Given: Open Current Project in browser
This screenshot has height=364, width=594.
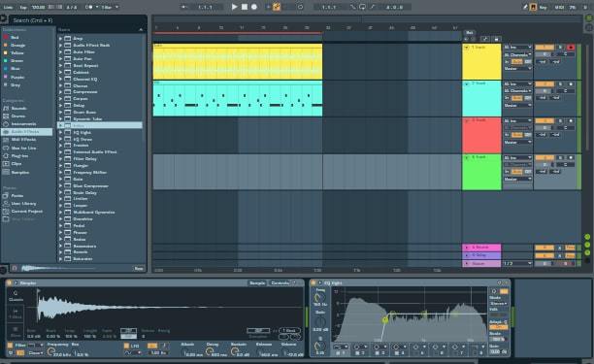Looking at the screenshot, I should pos(26,212).
